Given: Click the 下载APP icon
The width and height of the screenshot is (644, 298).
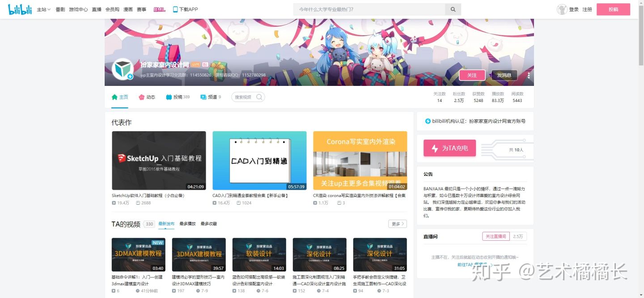Looking at the screenshot, I should click(x=184, y=9).
